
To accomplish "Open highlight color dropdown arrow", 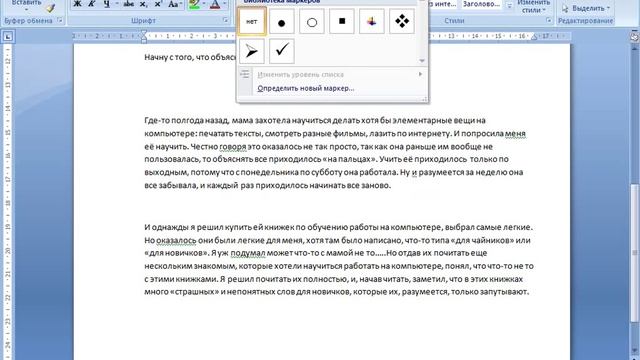I will (204, 4).
